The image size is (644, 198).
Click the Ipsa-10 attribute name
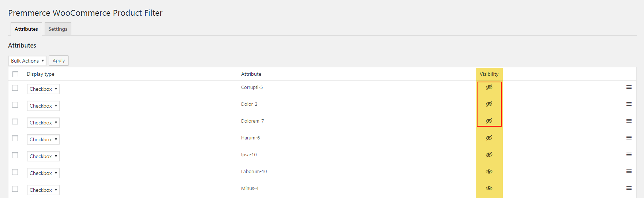[249, 155]
